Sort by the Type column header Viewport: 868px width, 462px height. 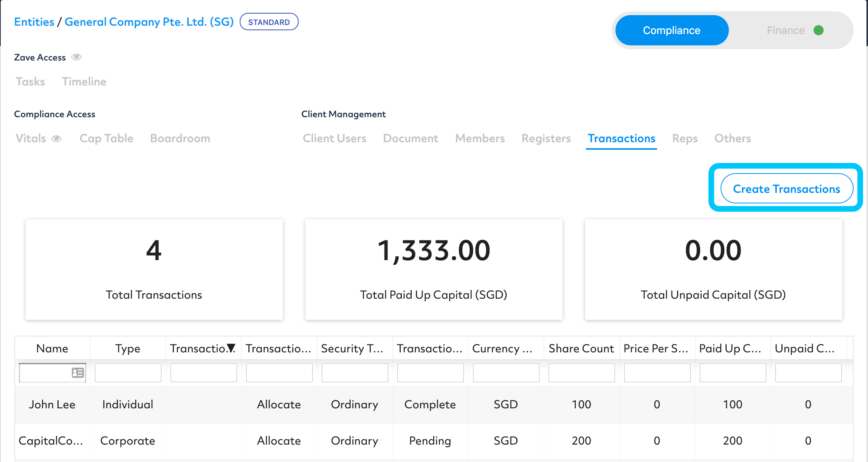[128, 348]
